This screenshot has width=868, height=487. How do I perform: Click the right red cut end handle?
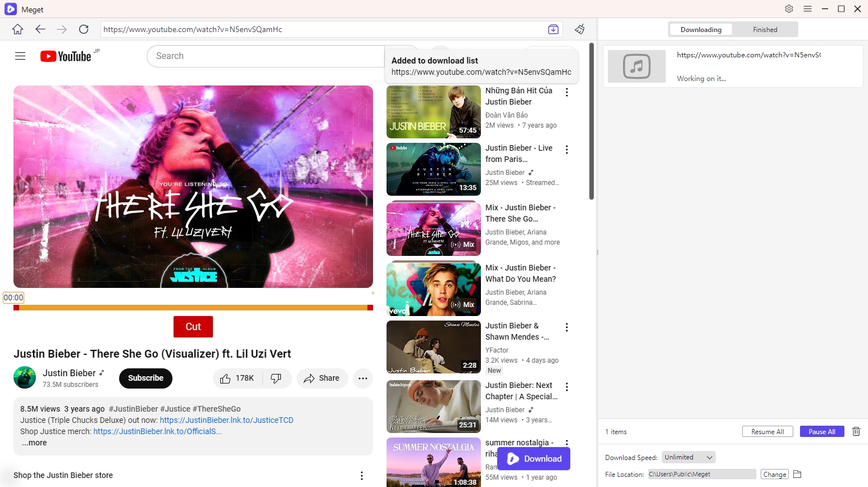pos(370,308)
